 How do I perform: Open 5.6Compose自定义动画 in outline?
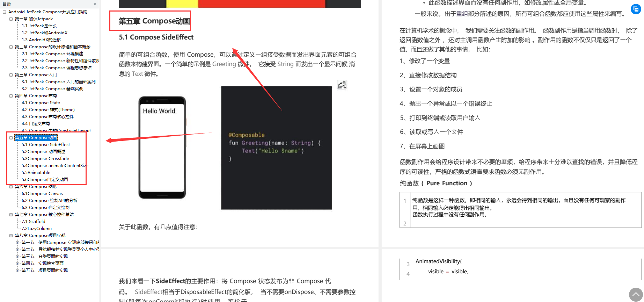45,180
